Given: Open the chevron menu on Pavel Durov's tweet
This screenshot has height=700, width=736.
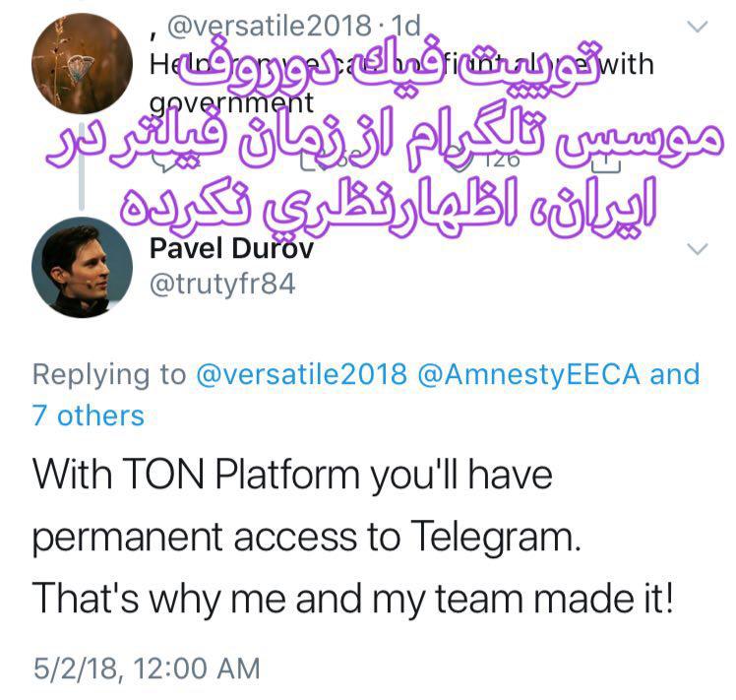Looking at the screenshot, I should tap(697, 249).
